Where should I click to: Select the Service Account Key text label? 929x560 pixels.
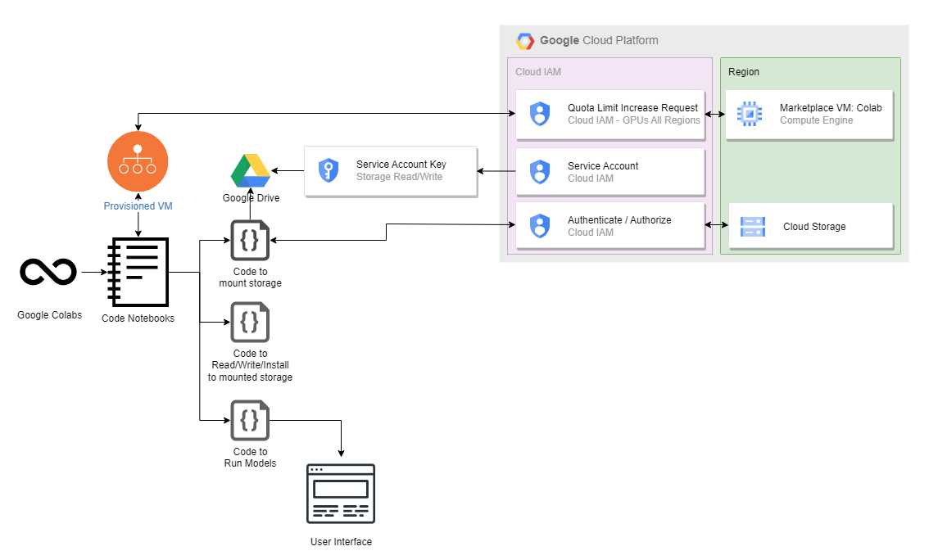(x=401, y=165)
